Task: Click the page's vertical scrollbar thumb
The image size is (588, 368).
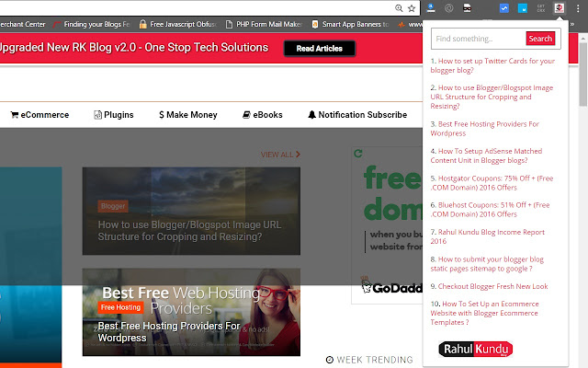Action: tap(583, 75)
